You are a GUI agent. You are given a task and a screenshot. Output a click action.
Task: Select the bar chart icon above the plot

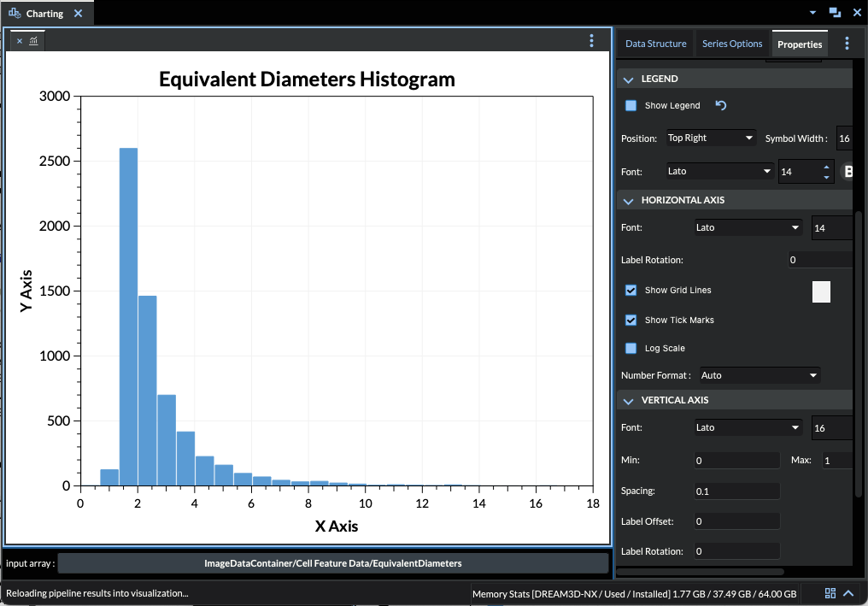click(33, 40)
